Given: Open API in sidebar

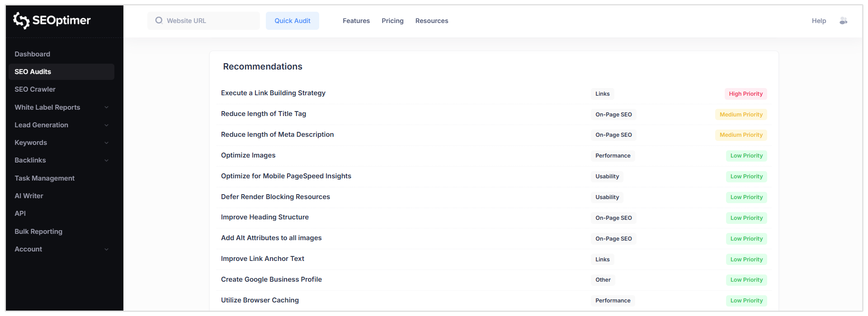Looking at the screenshot, I should click(x=20, y=214).
